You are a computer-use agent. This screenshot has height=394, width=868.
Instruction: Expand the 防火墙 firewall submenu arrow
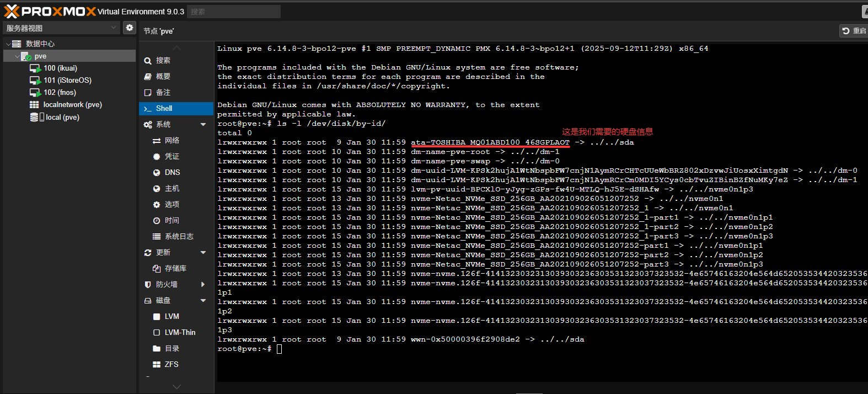click(x=203, y=285)
